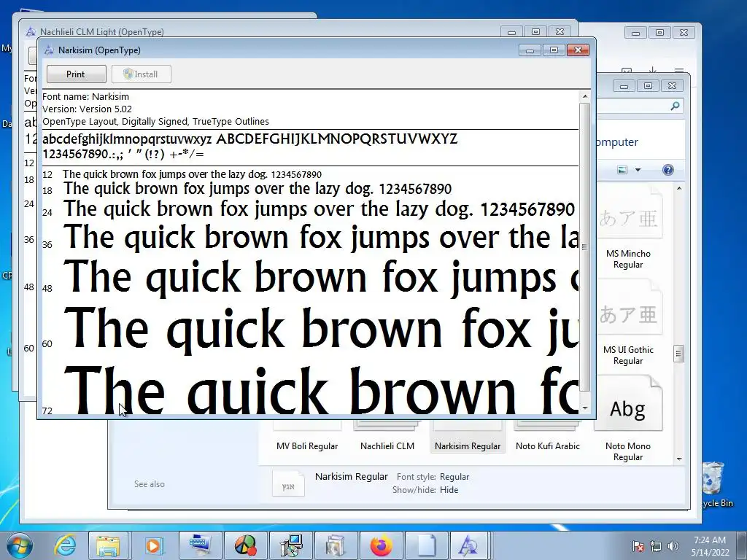
Task: Open Help via the blue question mark icon
Action: pos(668,170)
